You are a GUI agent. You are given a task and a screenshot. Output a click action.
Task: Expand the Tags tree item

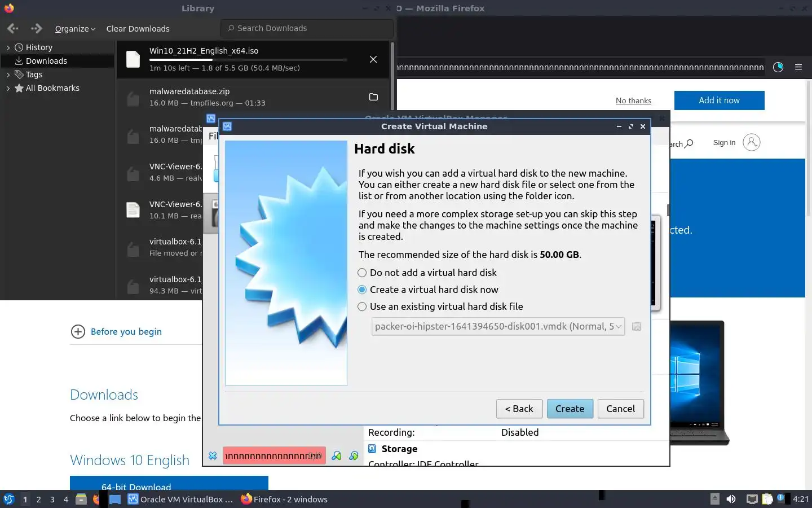pyautogui.click(x=8, y=75)
